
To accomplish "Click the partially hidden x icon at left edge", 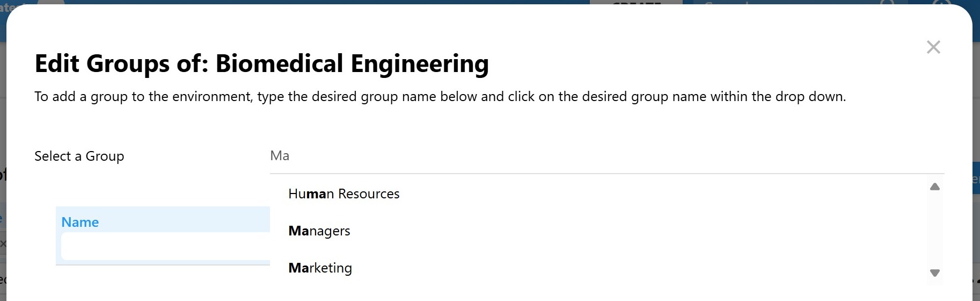I will pos(3,244).
